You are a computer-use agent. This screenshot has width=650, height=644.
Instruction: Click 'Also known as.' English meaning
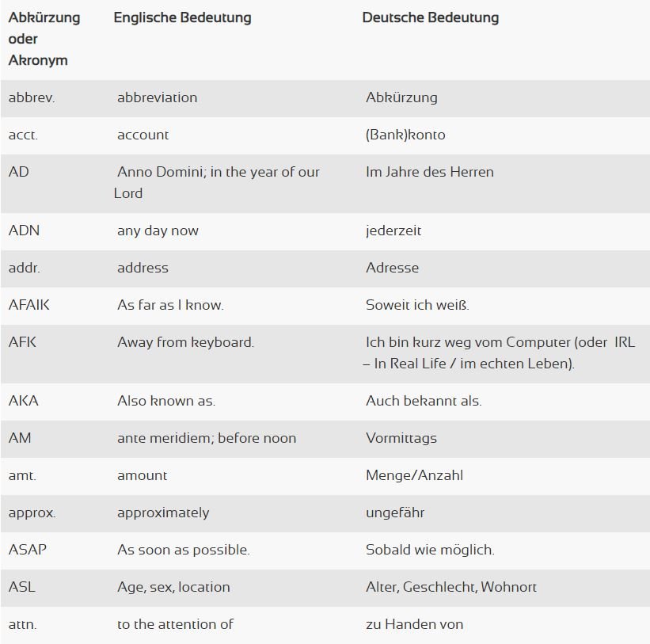[166, 401]
